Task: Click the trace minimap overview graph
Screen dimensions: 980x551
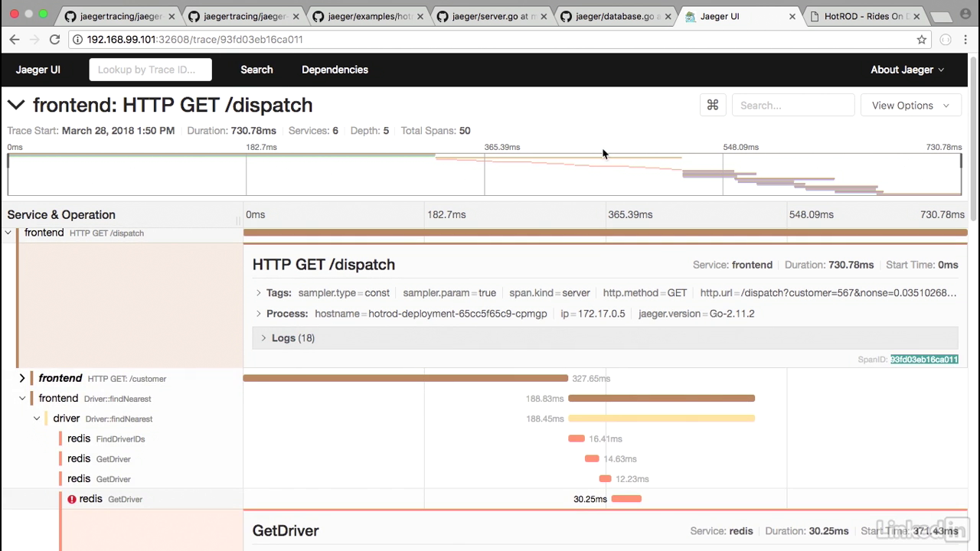Action: [485, 174]
